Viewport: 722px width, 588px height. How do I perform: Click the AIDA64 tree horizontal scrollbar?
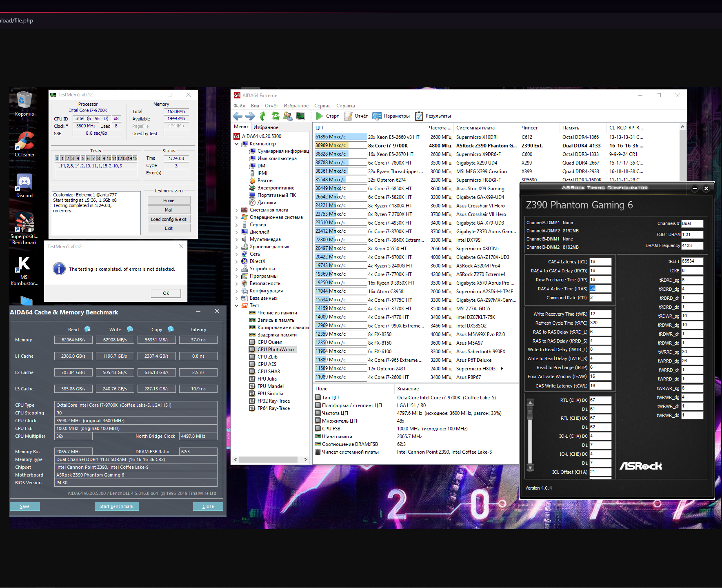[x=270, y=459]
